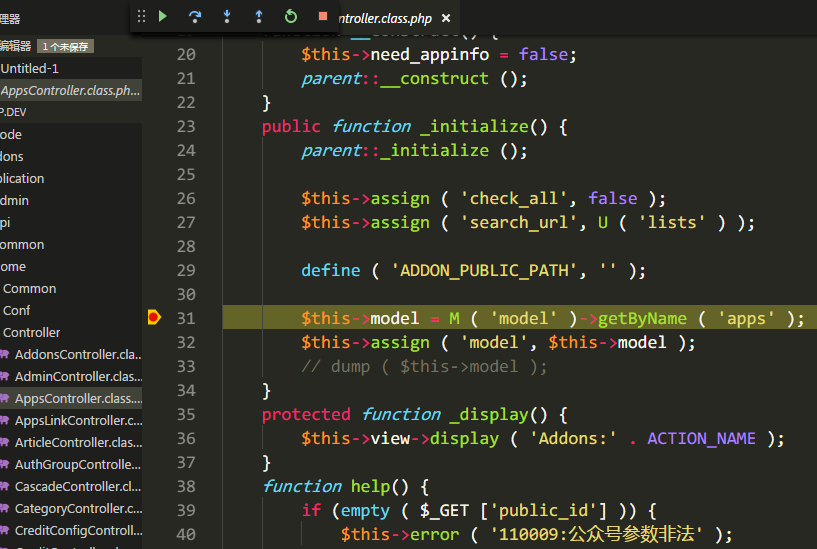817x549 pixels.
Task: Click PHP icon beside AdminController.clas...
Action: coord(4,377)
